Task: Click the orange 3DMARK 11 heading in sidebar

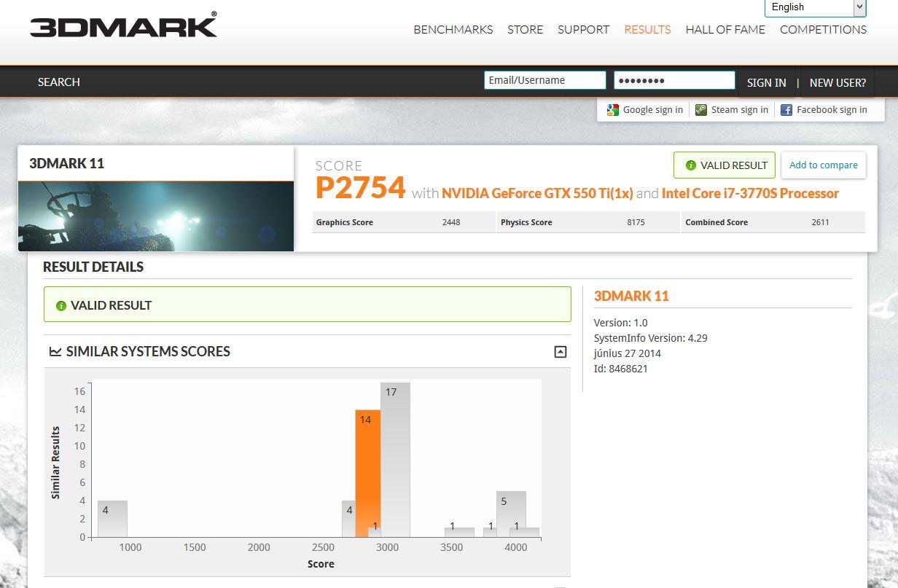Action: tap(631, 297)
